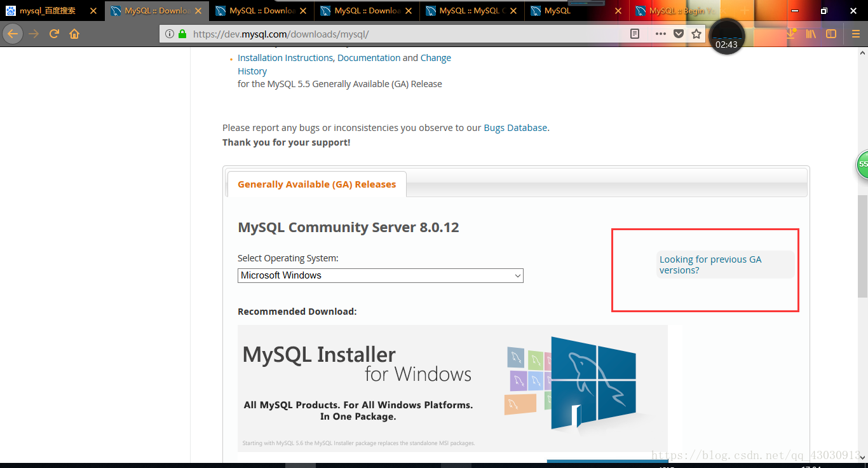Show site information via the (i) icon
The width and height of the screenshot is (868, 468).
(170, 34)
